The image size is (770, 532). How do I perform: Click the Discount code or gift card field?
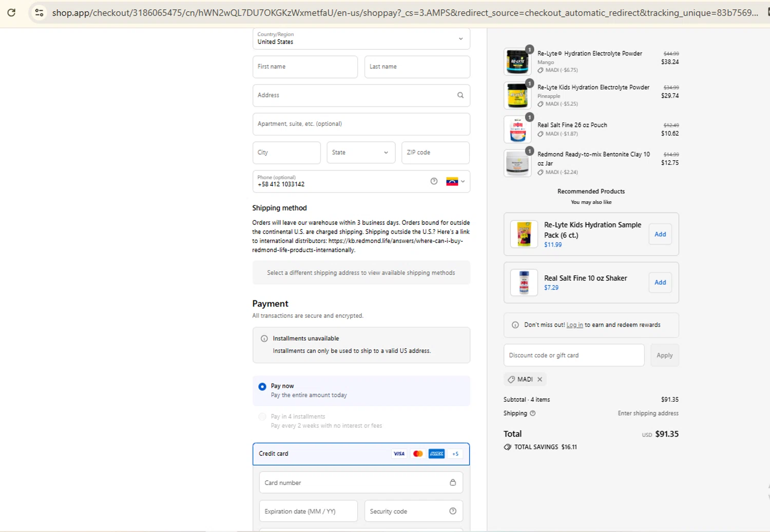pyautogui.click(x=574, y=355)
